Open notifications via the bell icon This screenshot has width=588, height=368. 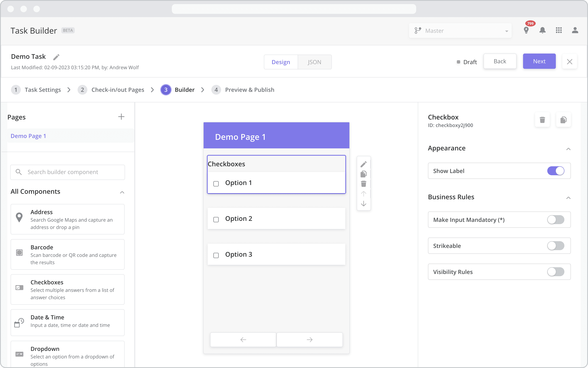click(x=543, y=30)
